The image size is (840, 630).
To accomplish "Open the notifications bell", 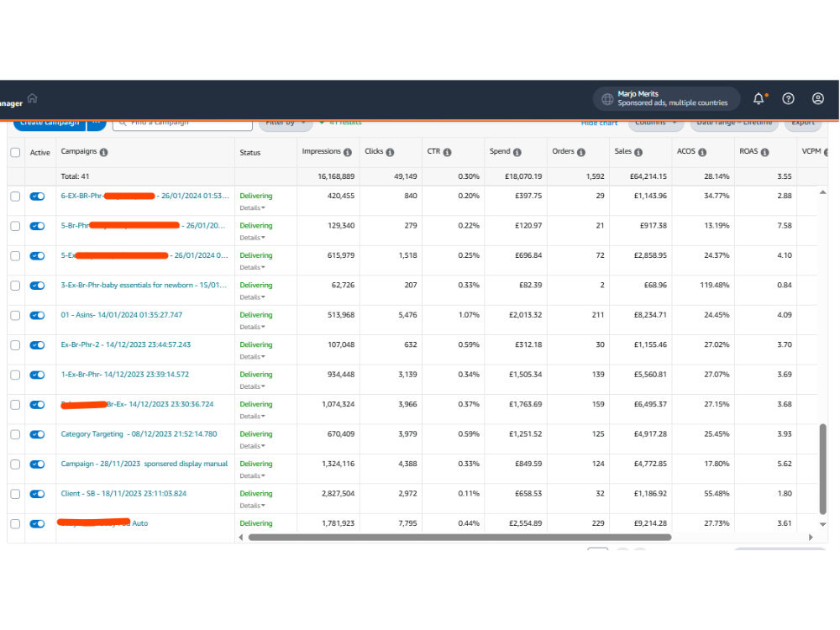I will [759, 98].
